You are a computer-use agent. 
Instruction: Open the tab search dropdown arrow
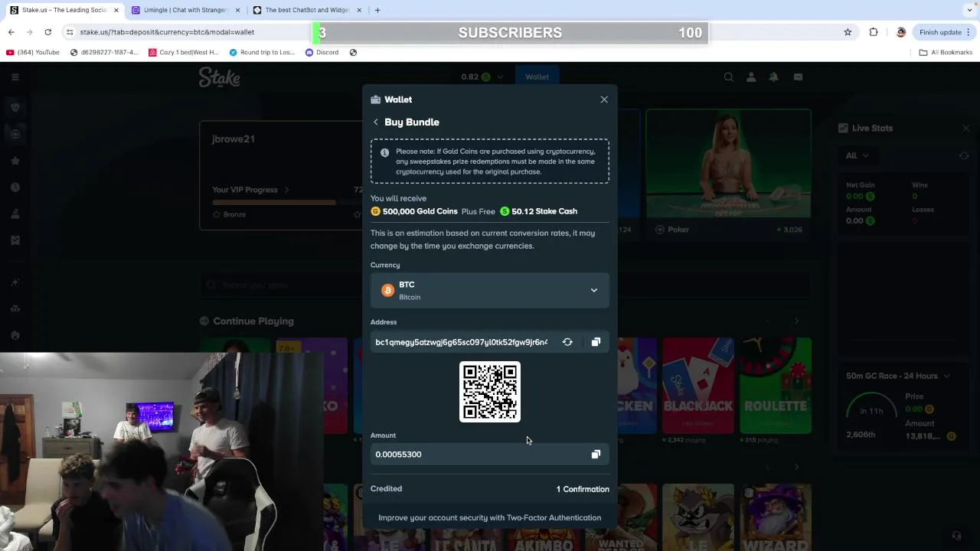coord(970,10)
